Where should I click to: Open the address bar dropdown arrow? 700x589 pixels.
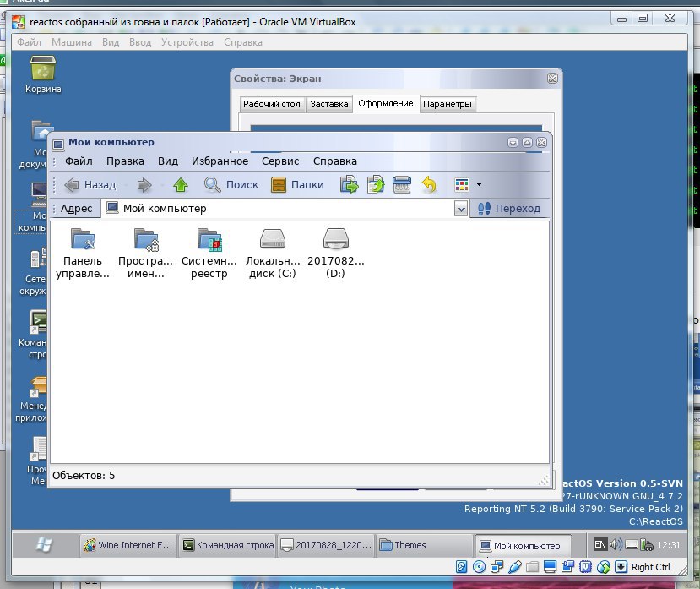[461, 208]
